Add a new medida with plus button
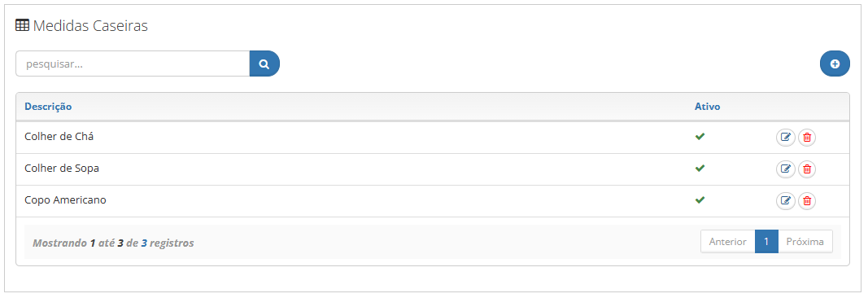The height and width of the screenshot is (298, 868). 835,64
